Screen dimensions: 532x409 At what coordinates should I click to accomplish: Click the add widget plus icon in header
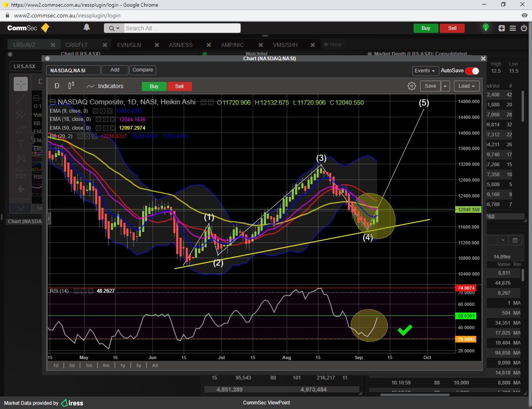pyautogui.click(x=502, y=28)
